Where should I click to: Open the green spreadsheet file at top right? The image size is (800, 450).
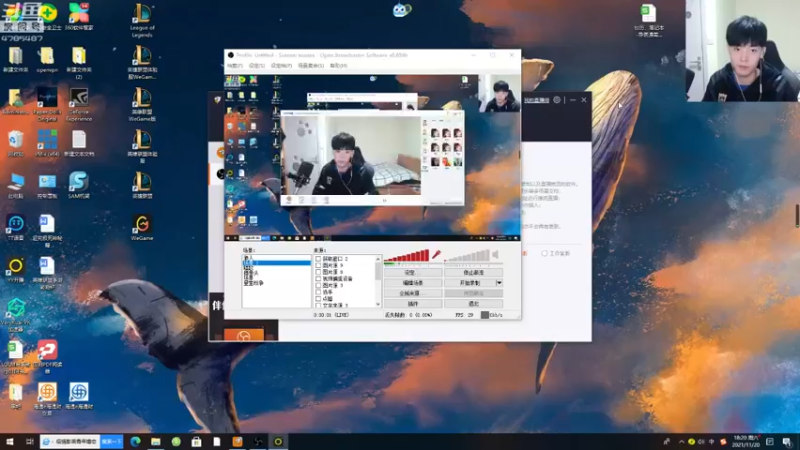(648, 20)
